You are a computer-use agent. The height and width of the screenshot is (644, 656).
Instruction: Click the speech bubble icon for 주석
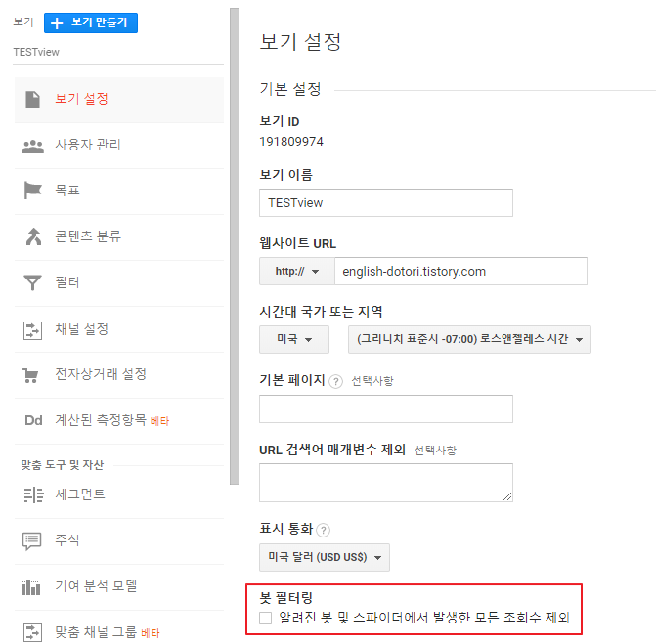tap(32, 541)
